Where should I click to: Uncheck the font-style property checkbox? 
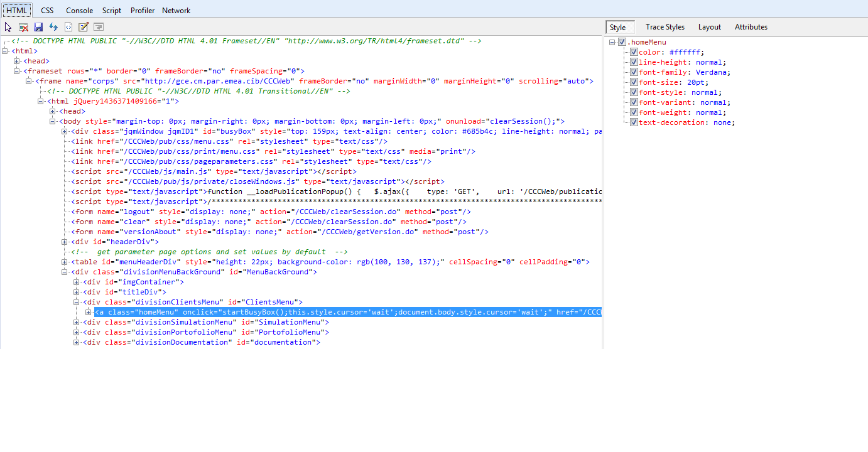(634, 92)
